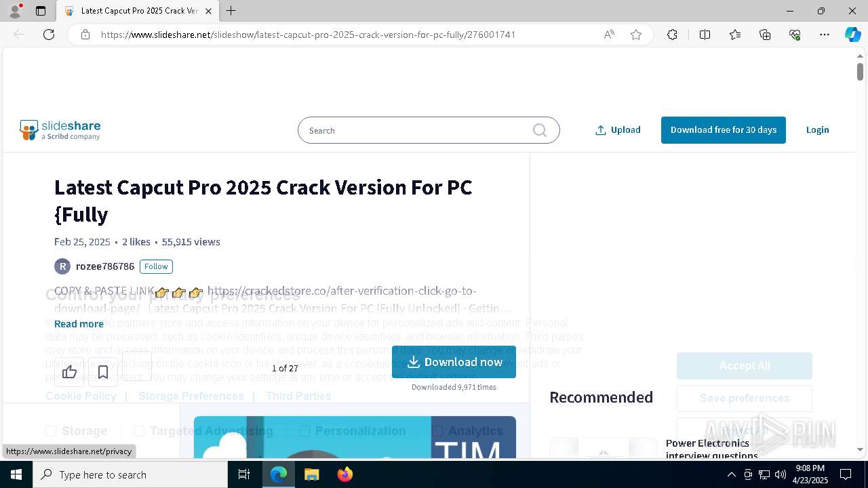Expand the description with Read more
868x488 pixels.
pos(79,324)
